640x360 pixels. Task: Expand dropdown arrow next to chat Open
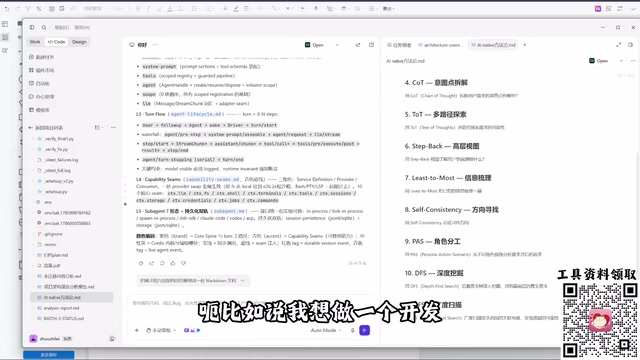[337, 45]
